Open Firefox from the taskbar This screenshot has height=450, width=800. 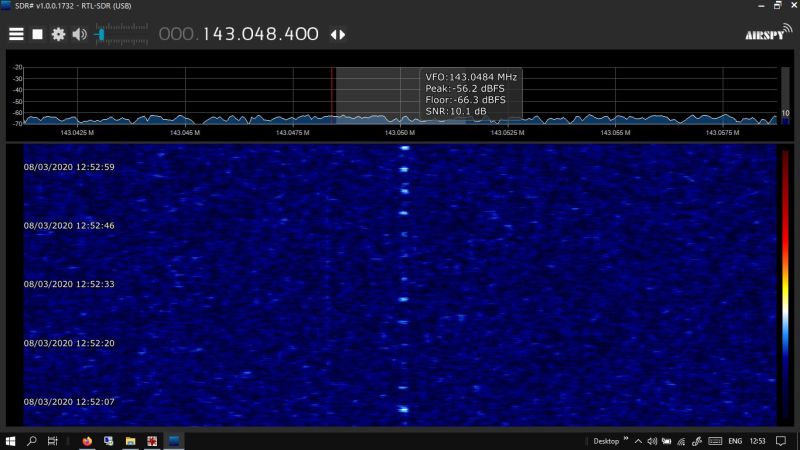click(87, 441)
